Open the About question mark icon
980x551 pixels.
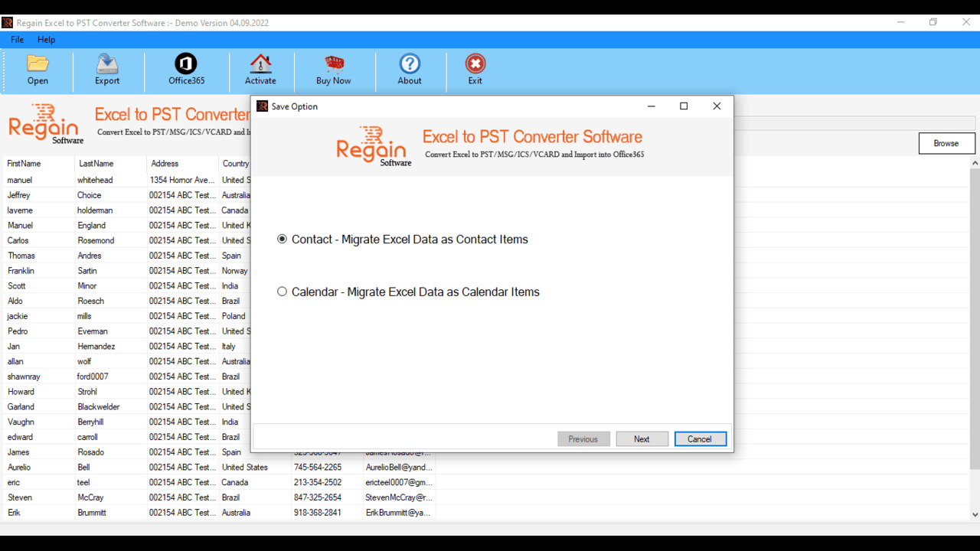point(410,64)
